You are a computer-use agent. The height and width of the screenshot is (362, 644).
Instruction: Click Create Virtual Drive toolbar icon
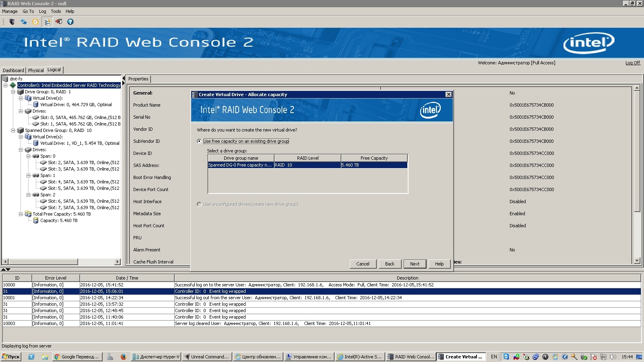[x=47, y=22]
